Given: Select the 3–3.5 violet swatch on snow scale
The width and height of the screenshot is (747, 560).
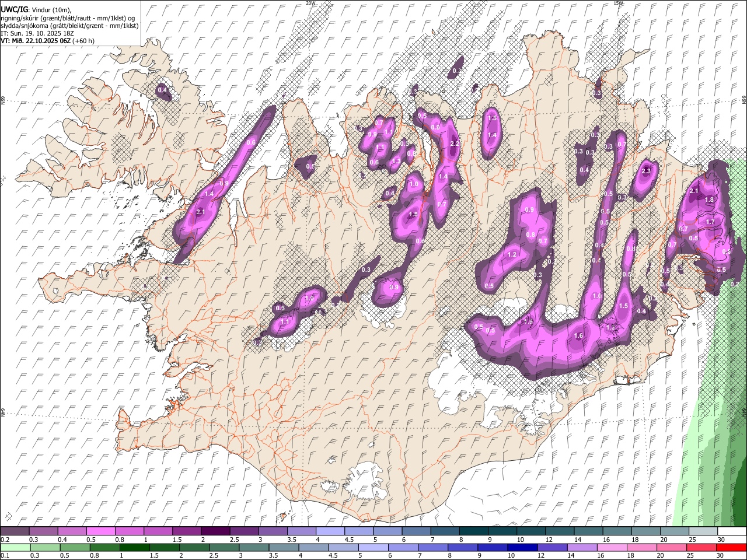Looking at the screenshot, I should (x=272, y=531).
